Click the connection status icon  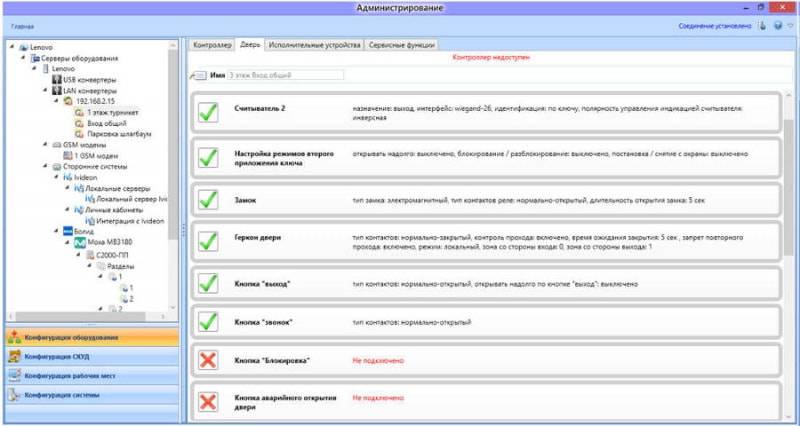[x=762, y=25]
